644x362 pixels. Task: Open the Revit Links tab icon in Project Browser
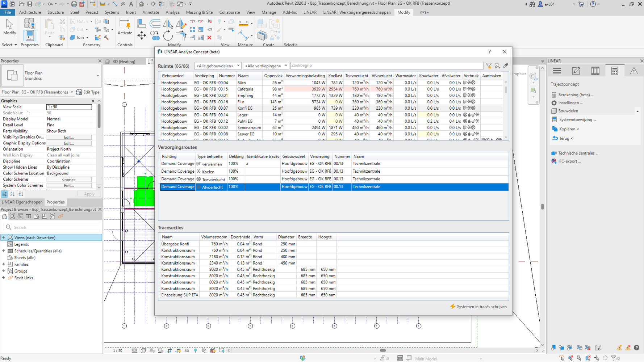(x=60, y=216)
